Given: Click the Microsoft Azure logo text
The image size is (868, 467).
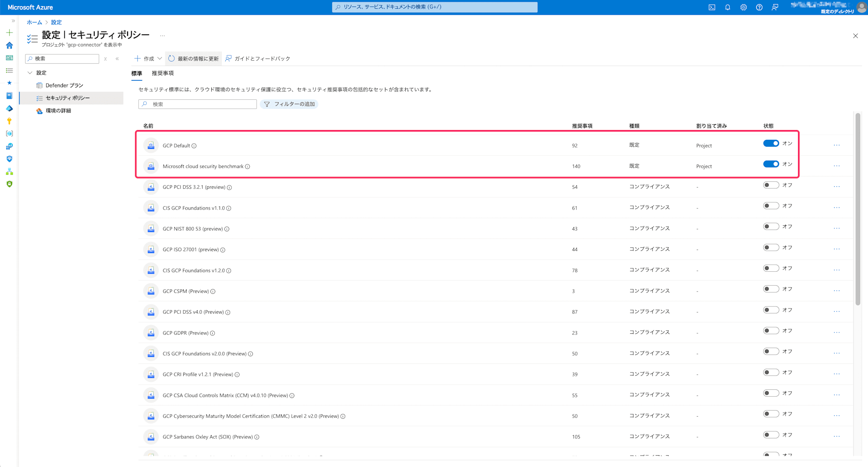Looking at the screenshot, I should [30, 7].
